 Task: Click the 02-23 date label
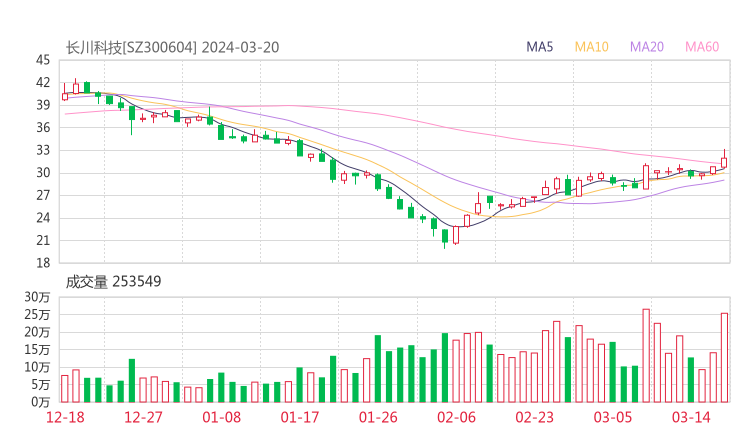coord(534,417)
